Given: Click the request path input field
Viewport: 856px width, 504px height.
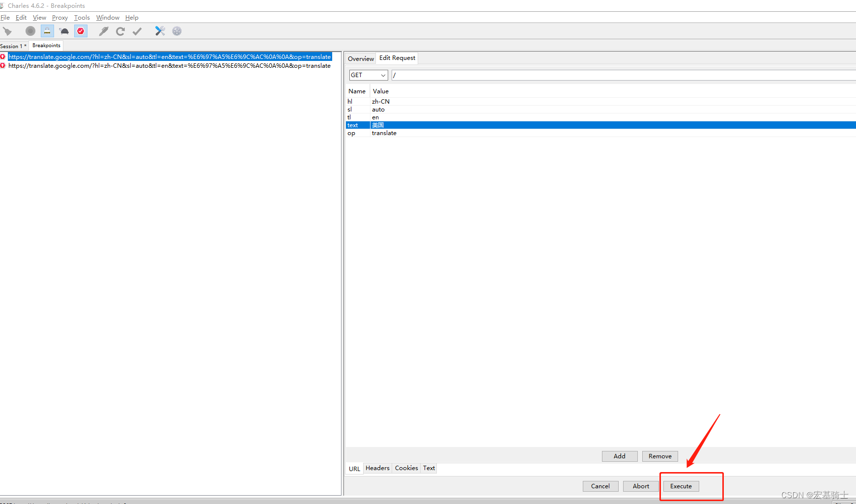Looking at the screenshot, I should point(624,75).
